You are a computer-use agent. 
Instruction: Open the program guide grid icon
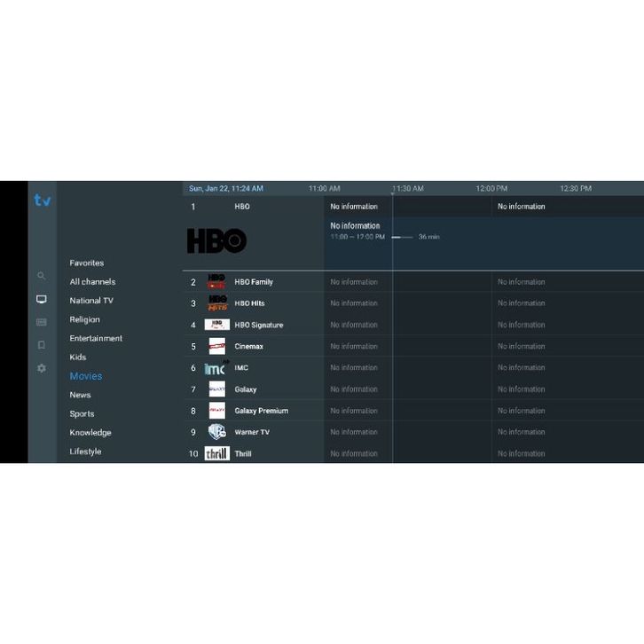point(42,322)
